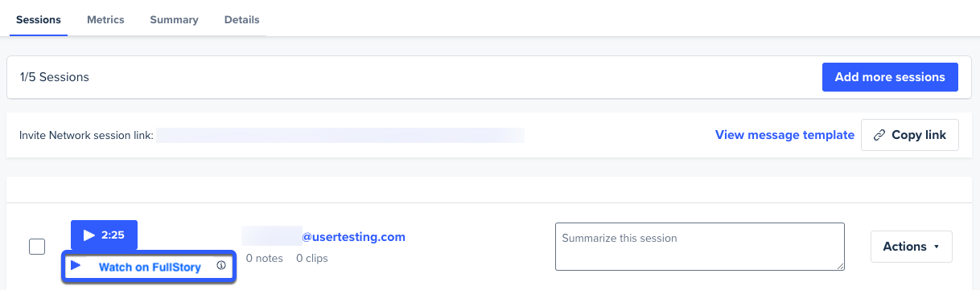Screen dimensions: 980x290
Task: Select the Sessions tab
Action: 39,19
